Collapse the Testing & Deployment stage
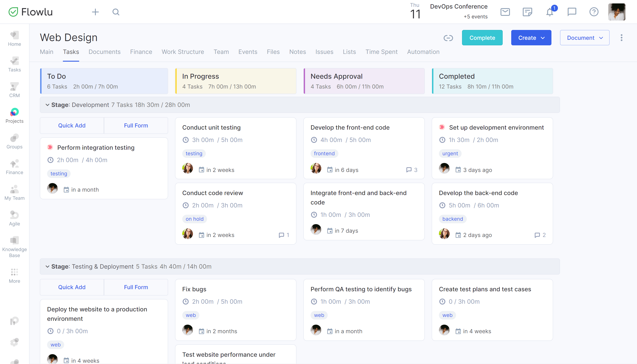 point(47,266)
